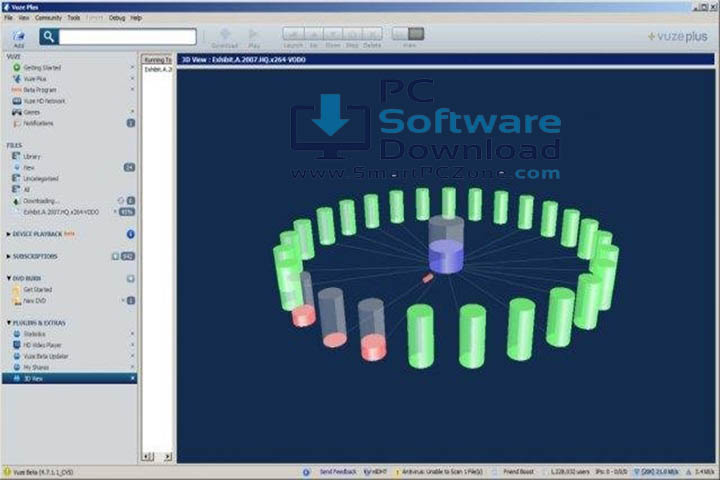Open Vuze HD Network entry
The image size is (720, 480).
[x=45, y=101]
